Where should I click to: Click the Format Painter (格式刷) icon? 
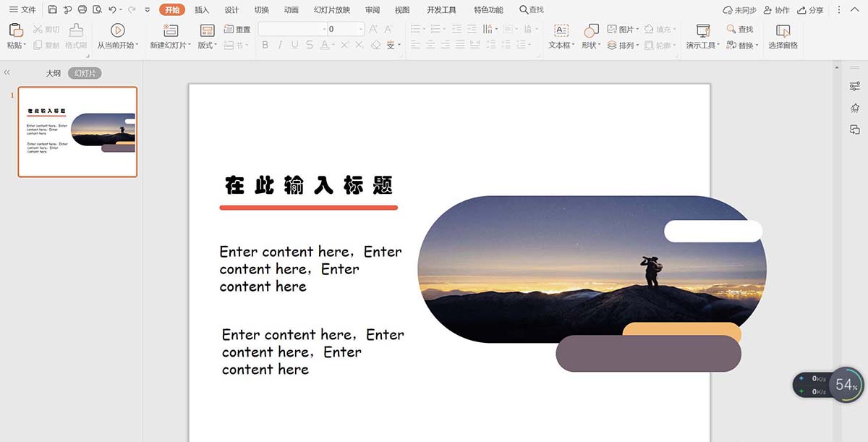(76, 30)
